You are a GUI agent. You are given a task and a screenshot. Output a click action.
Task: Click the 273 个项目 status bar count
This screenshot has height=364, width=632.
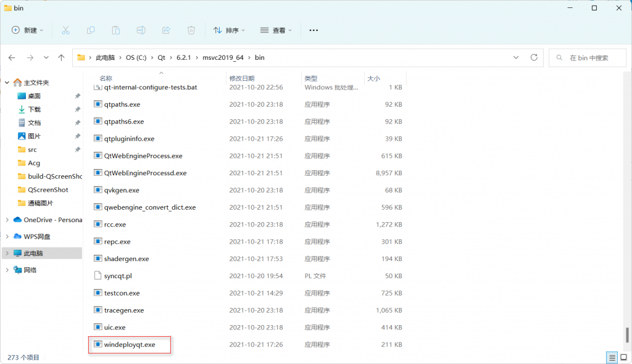click(x=23, y=358)
